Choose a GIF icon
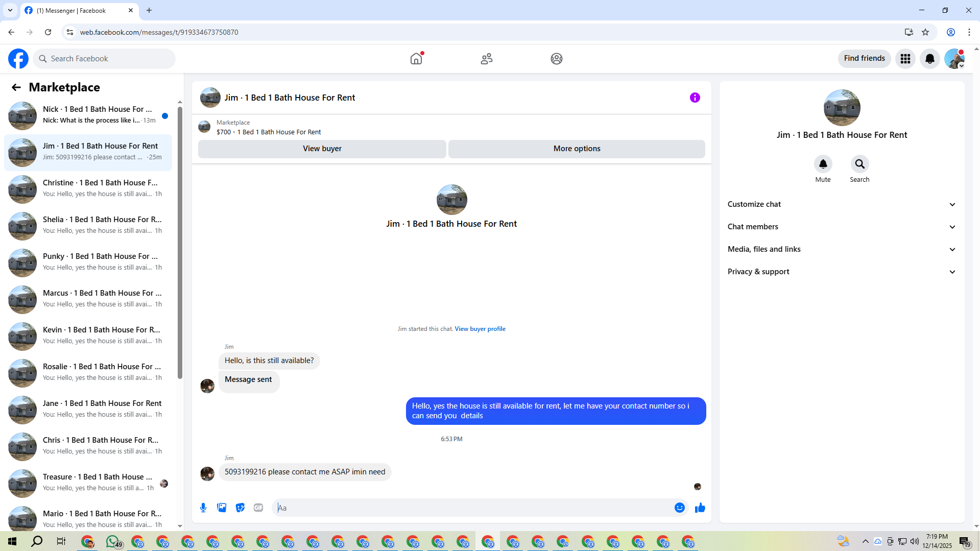980x551 pixels. [258, 508]
